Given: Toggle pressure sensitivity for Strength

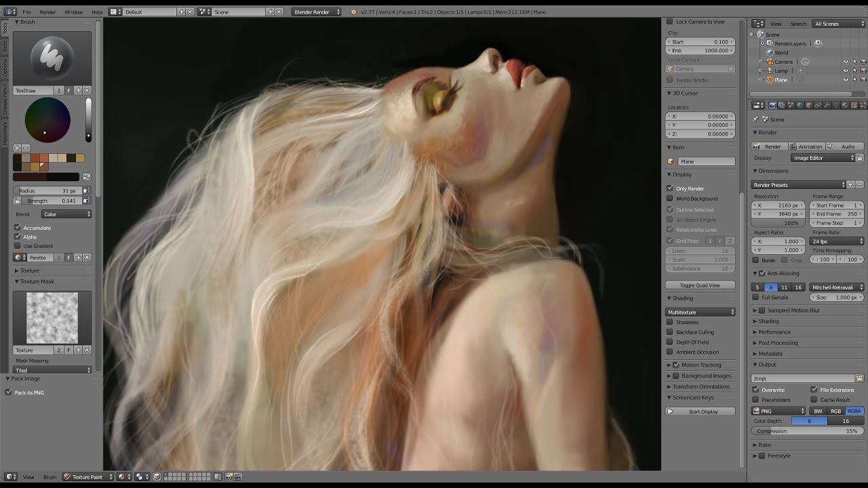Looking at the screenshot, I should (87, 201).
